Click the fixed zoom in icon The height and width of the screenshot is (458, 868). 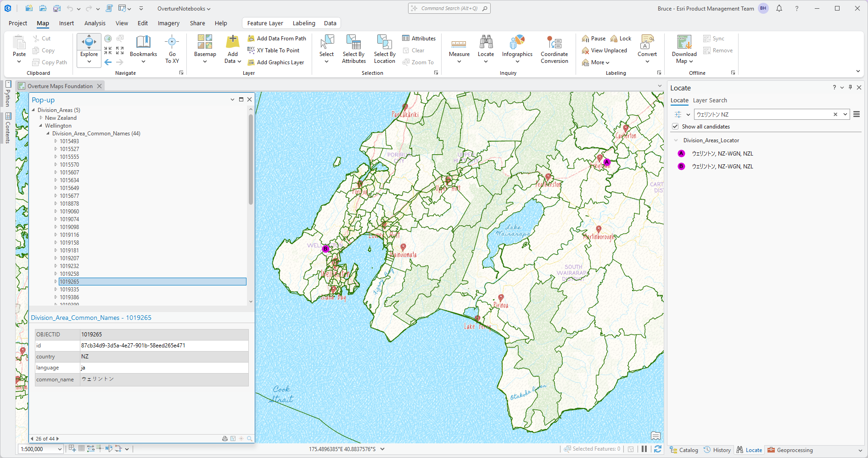[108, 50]
